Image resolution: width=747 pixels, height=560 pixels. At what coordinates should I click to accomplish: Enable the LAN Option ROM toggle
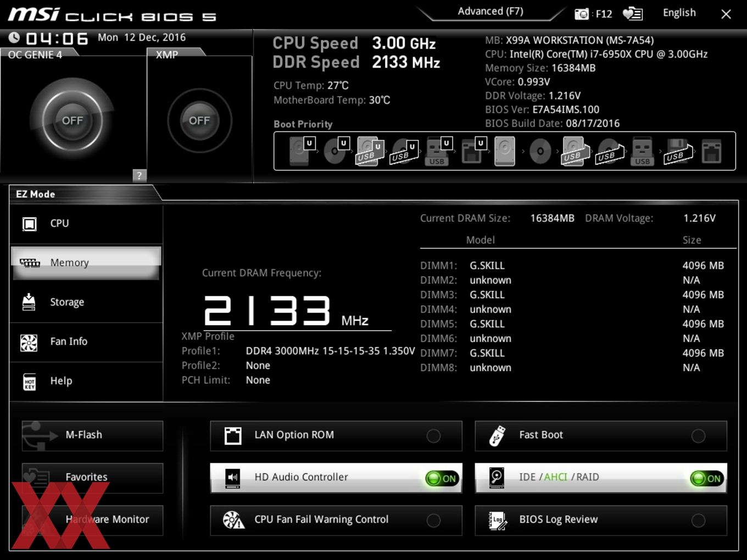(433, 436)
